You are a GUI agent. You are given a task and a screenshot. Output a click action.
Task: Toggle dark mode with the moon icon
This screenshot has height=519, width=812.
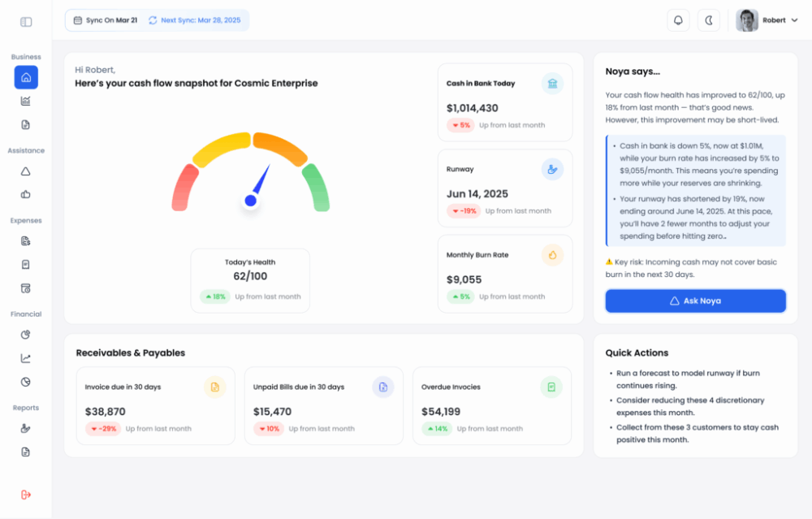pyautogui.click(x=708, y=20)
